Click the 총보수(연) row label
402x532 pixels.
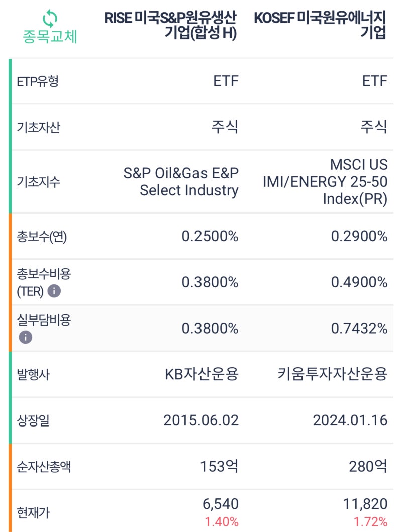42,236
